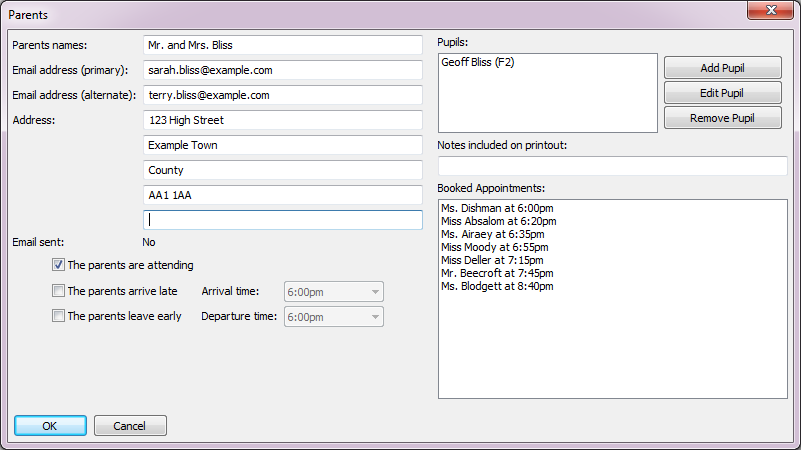This screenshot has height=450, width=801.
Task: Click the Add Pupil button
Action: tap(722, 68)
